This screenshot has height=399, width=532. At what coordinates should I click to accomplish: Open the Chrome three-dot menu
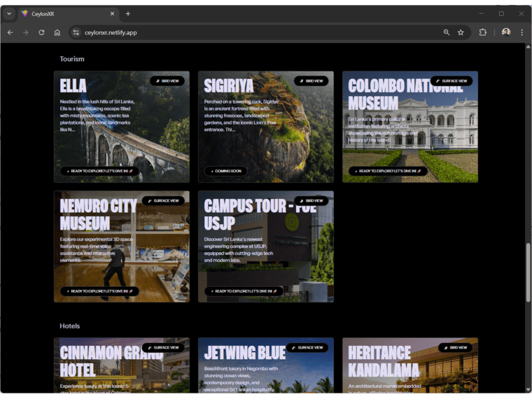point(521,32)
